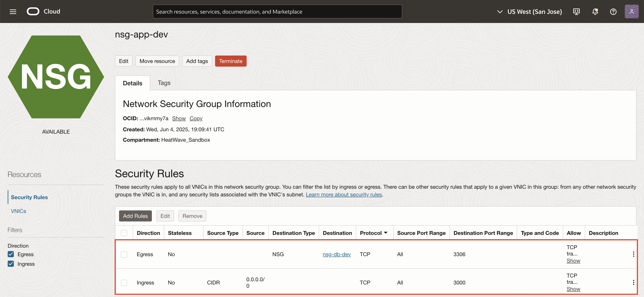This screenshot has width=644, height=297.
Task: Open the hamburger navigation menu
Action: tap(13, 11)
